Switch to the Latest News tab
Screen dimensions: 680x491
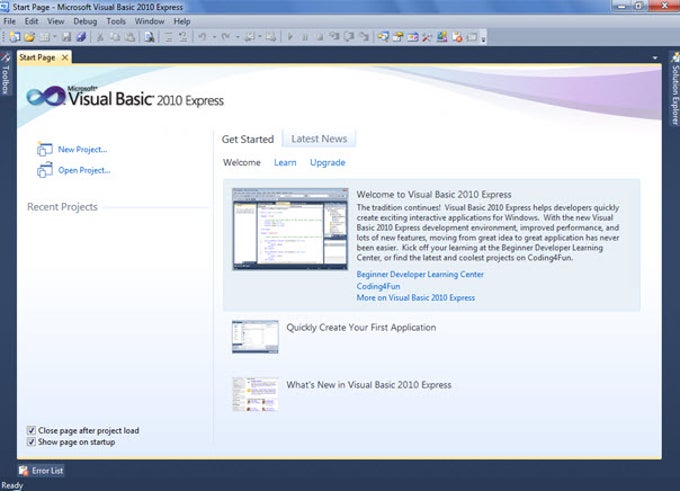tap(319, 139)
